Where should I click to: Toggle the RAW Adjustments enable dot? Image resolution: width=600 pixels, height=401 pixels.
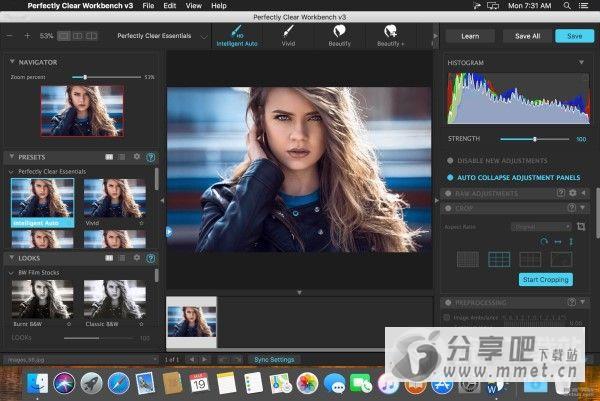tap(448, 193)
